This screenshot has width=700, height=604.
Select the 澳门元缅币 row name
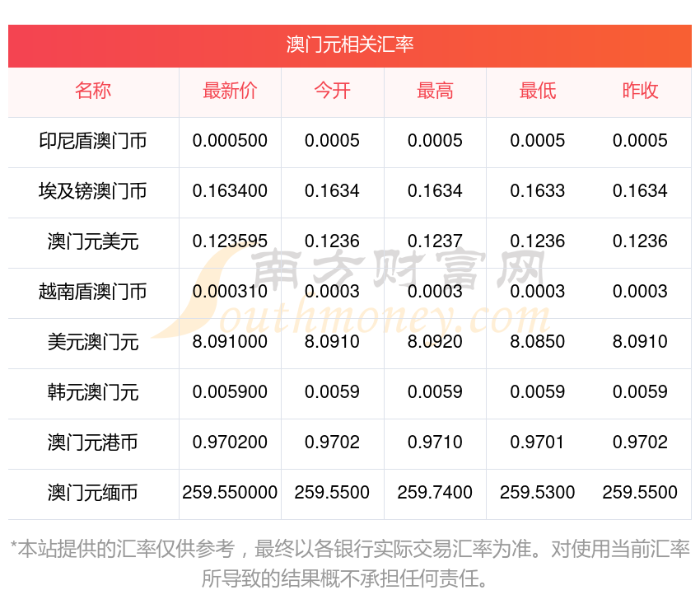pos(93,493)
